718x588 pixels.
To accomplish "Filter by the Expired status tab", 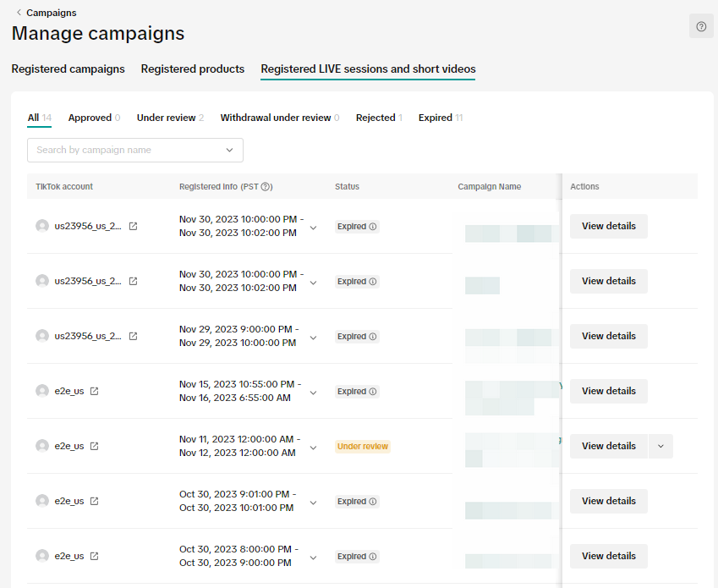I will 436,118.
